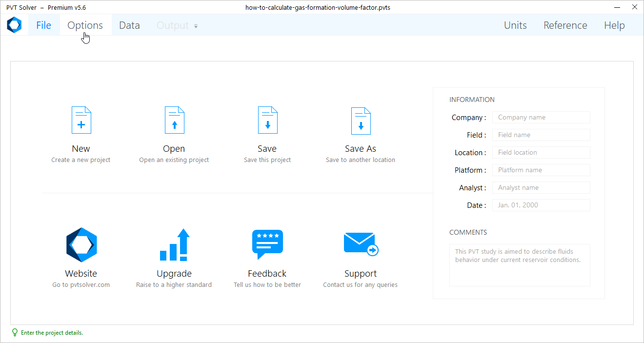The height and width of the screenshot is (343, 644).
Task: Click the New project document icon
Action: pyautogui.click(x=81, y=120)
